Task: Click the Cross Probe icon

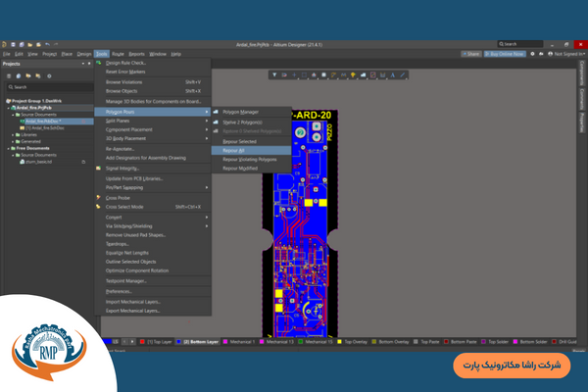Action: point(99,197)
